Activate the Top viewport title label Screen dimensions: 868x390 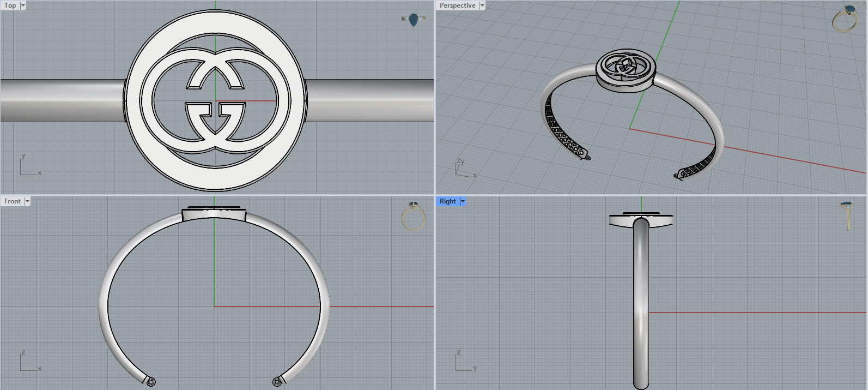click(10, 5)
